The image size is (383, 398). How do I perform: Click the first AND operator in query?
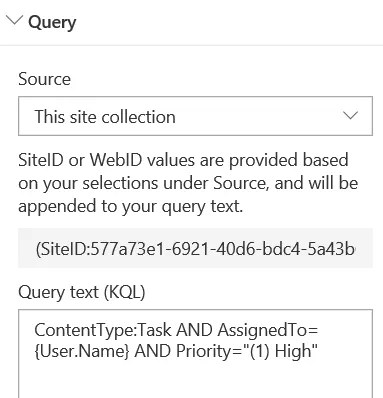(x=194, y=330)
